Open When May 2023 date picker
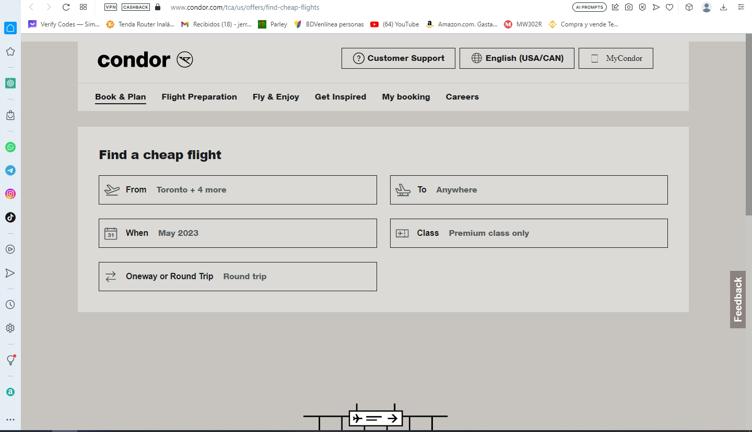 pos(237,233)
